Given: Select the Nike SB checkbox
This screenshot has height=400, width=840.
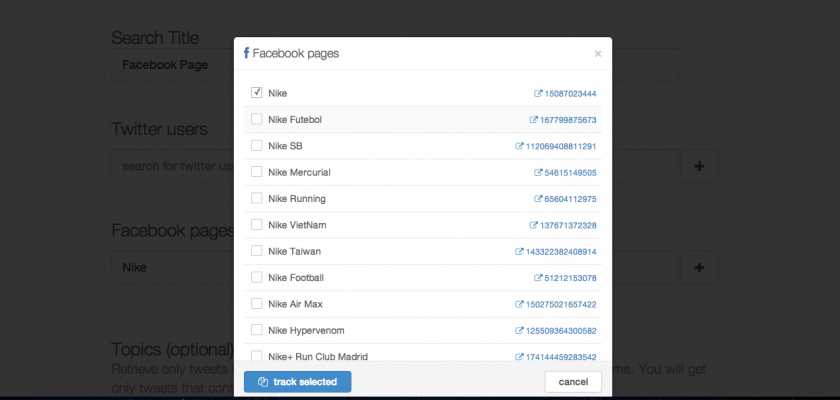Looking at the screenshot, I should pos(257,146).
